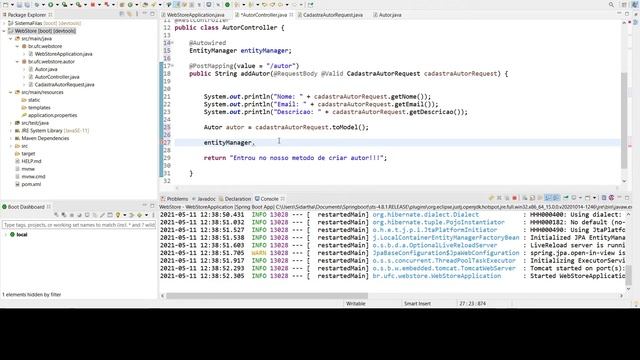The image size is (640, 360).
Task: Select mvnw.cmd in Package Explorer
Action: pos(33,176)
